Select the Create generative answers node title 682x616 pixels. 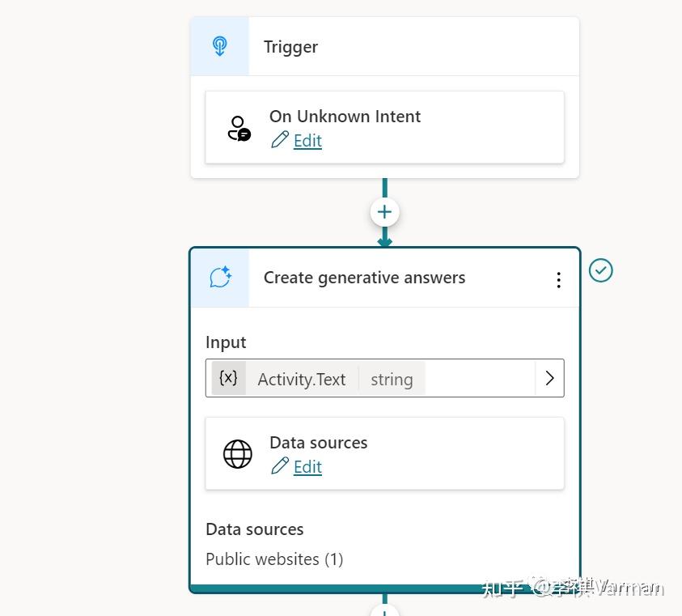click(x=364, y=278)
